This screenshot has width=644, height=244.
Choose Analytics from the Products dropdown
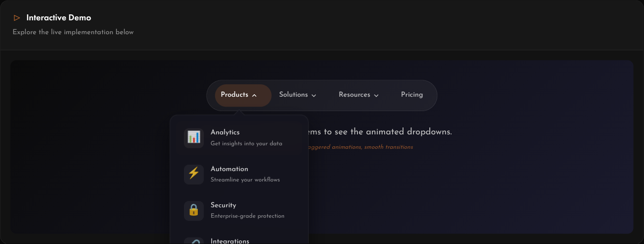click(x=239, y=138)
